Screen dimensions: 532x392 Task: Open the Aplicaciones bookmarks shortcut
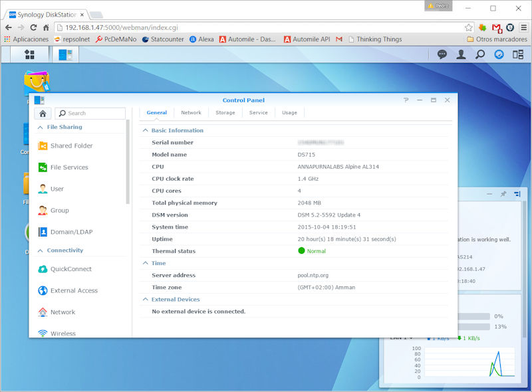(x=26, y=39)
